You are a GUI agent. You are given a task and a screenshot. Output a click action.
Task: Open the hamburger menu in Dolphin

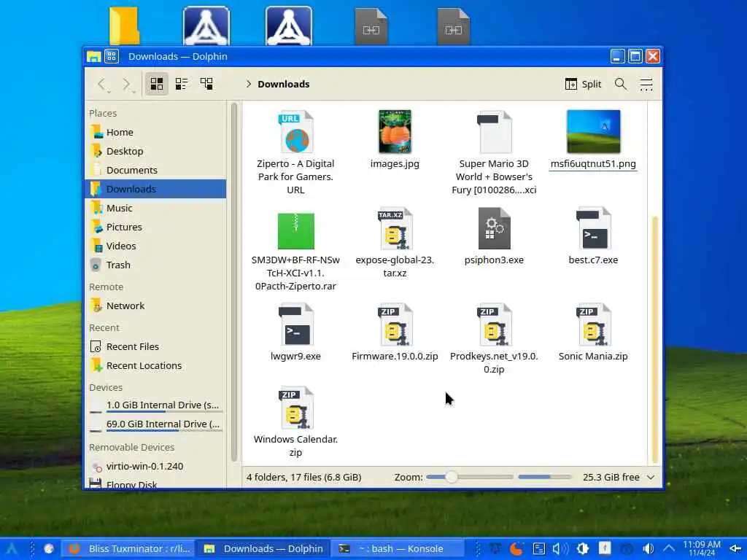[x=646, y=85]
